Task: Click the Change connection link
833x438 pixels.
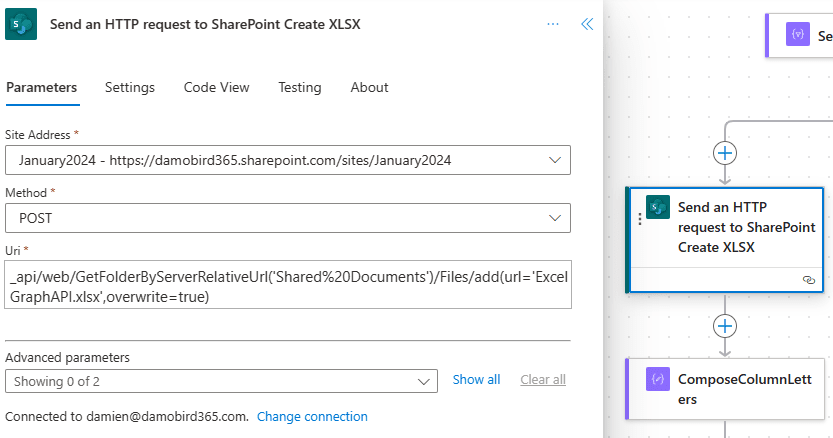Action: (x=312, y=416)
